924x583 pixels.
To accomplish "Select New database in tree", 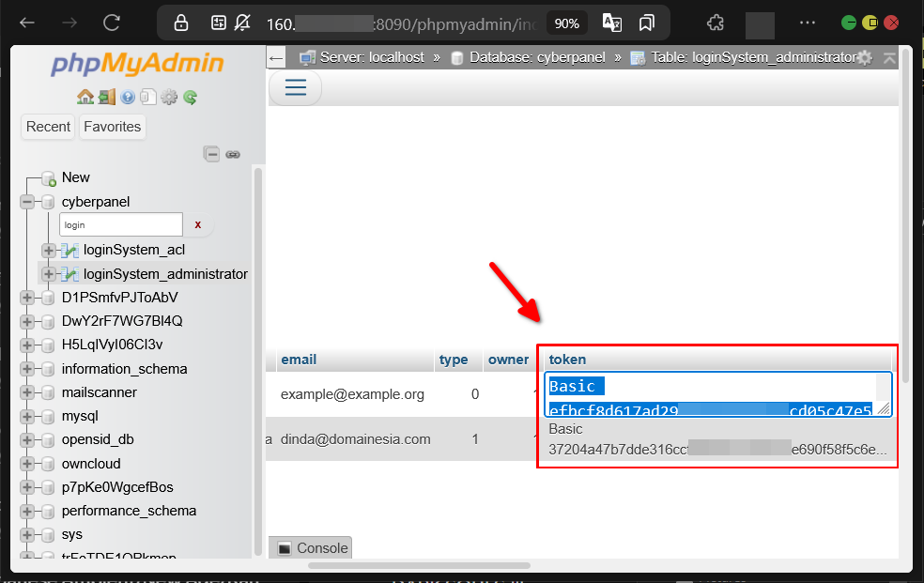I will [x=75, y=177].
